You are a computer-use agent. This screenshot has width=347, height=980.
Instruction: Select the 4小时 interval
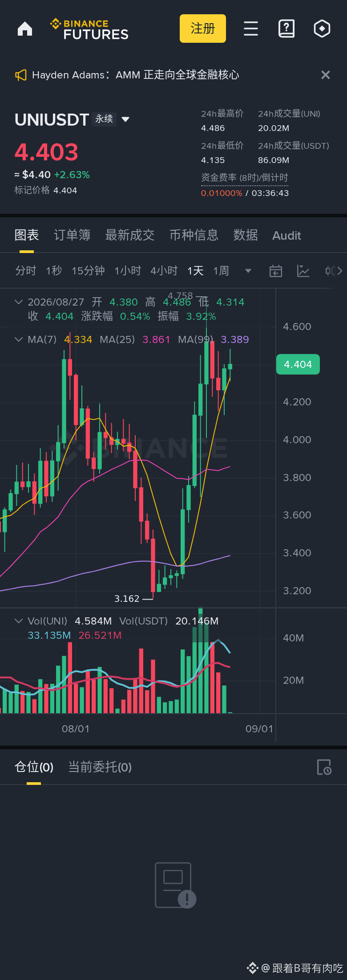point(164,270)
